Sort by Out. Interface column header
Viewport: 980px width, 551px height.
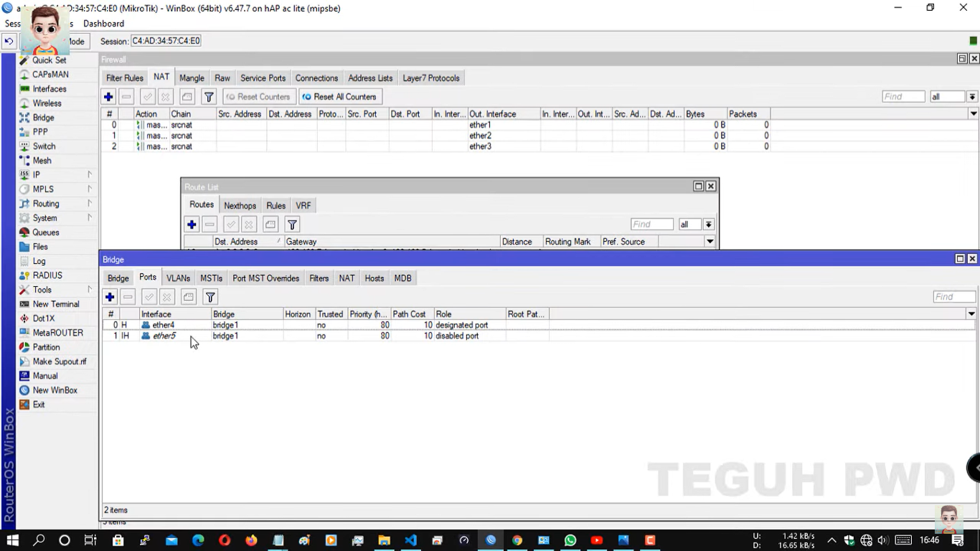pos(504,114)
